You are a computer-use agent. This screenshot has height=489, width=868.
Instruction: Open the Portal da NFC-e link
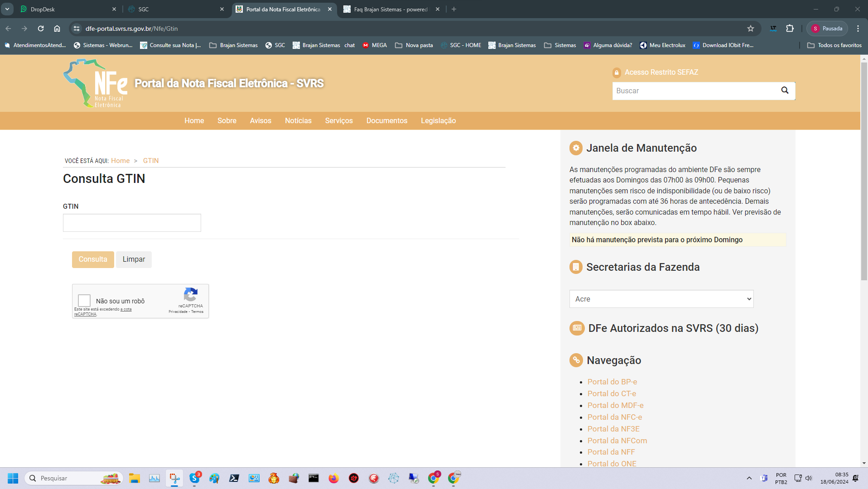614,417
